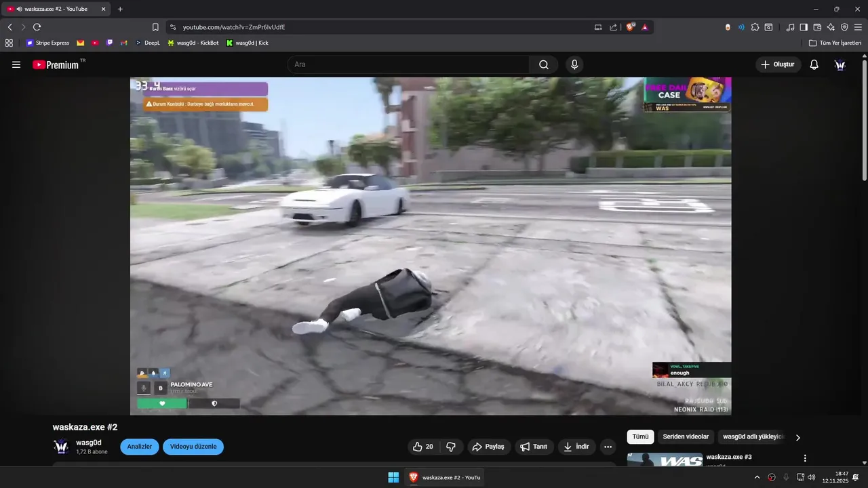Open the Stripe Express bookmark

[x=47, y=43]
